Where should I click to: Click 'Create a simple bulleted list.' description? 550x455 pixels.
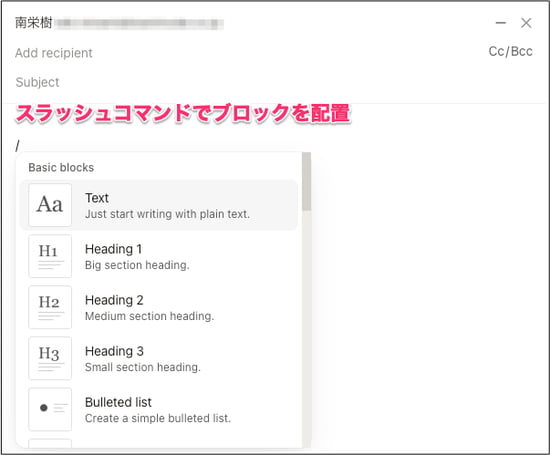click(158, 418)
